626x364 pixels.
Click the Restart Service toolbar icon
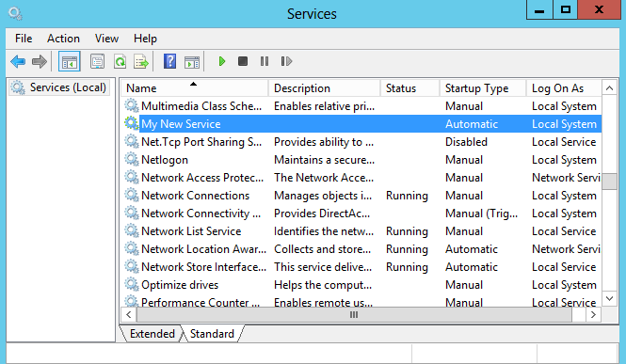286,61
